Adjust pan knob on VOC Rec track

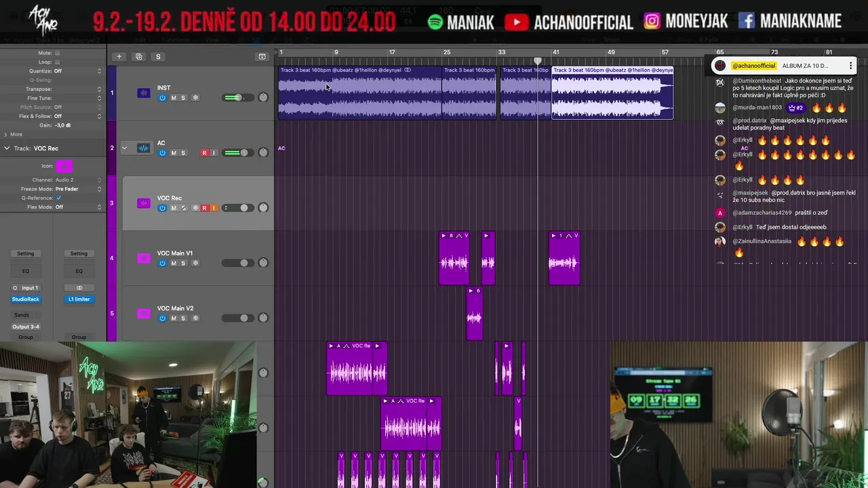(x=263, y=208)
